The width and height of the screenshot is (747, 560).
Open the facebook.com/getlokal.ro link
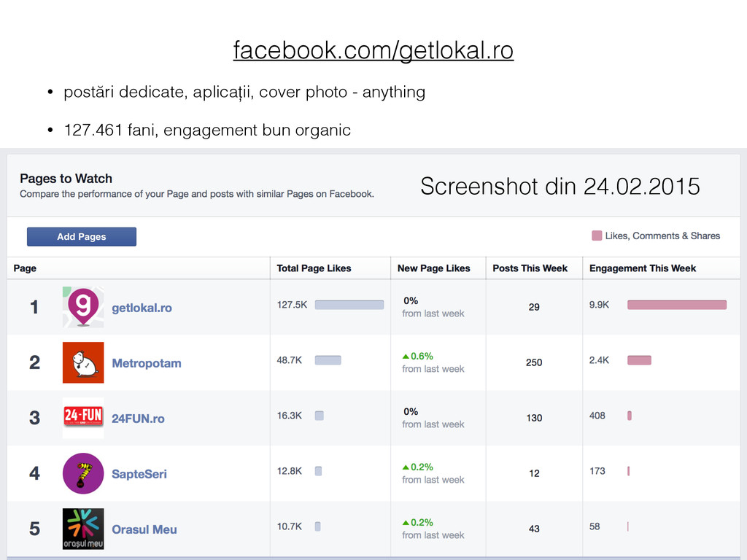(373, 50)
